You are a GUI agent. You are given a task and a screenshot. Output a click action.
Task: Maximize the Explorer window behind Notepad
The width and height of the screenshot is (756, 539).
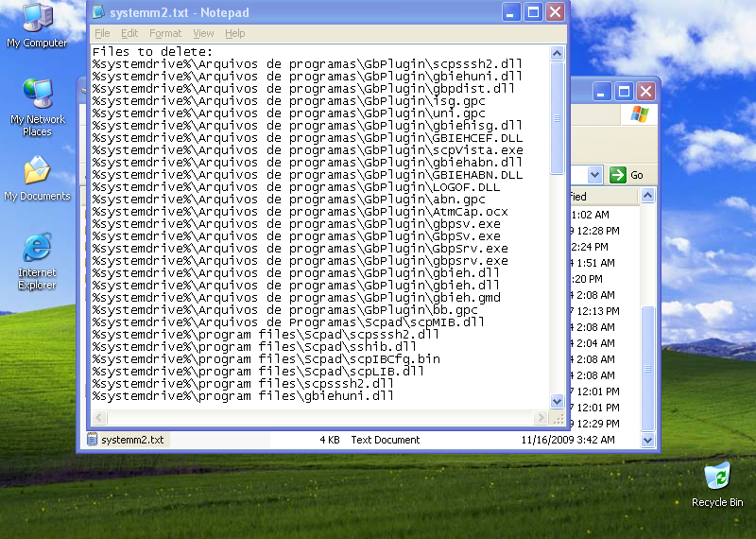624,91
